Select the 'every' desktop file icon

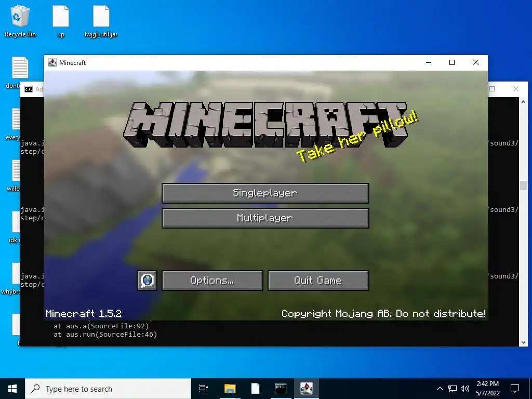pos(16,119)
